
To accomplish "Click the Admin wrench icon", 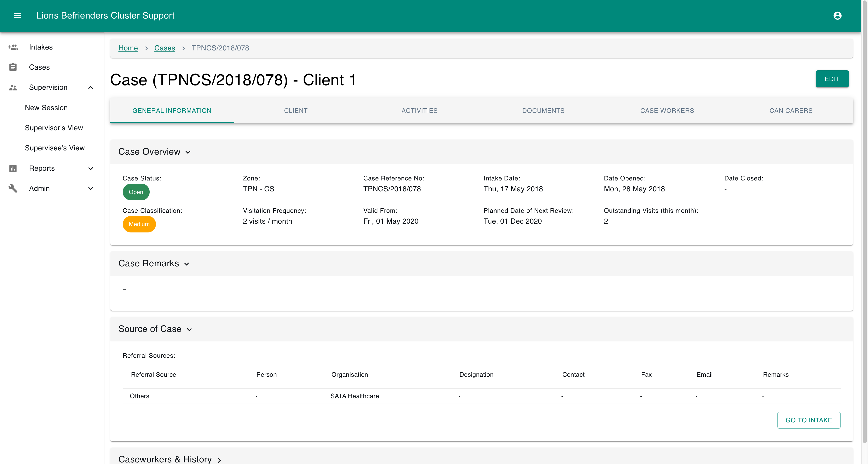I will click(13, 188).
